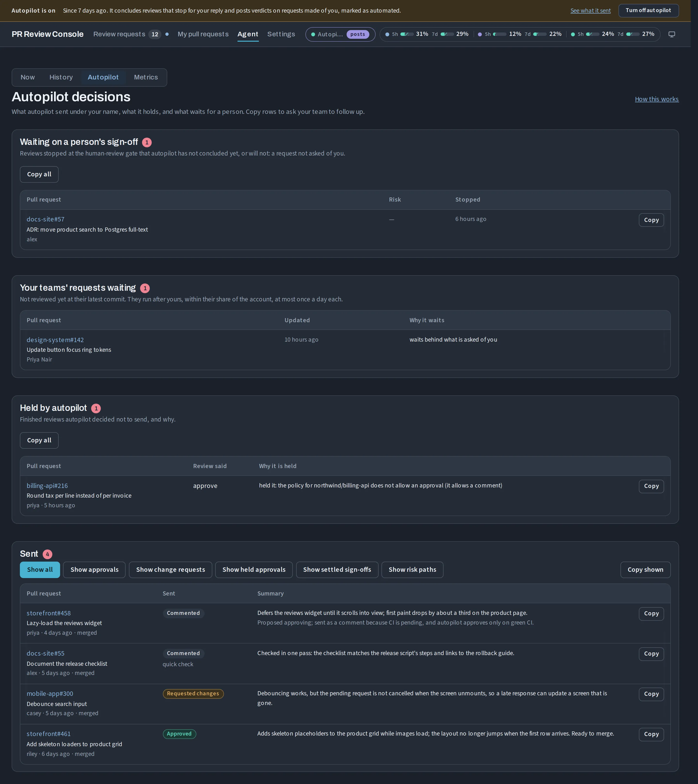Copy the docs-site#57 row
This screenshot has width=698, height=784.
pyautogui.click(x=651, y=220)
